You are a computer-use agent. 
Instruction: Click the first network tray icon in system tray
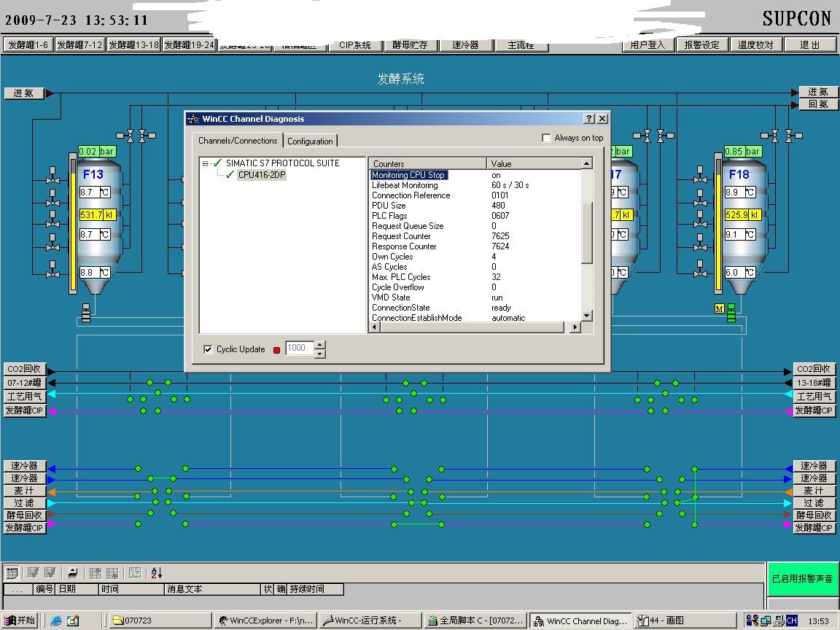coord(752,621)
